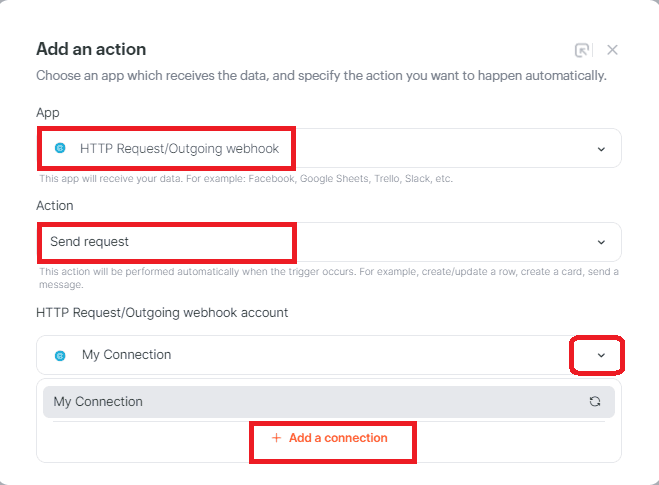
Task: Select My Connection from the dropdown list
Action: (x=98, y=402)
